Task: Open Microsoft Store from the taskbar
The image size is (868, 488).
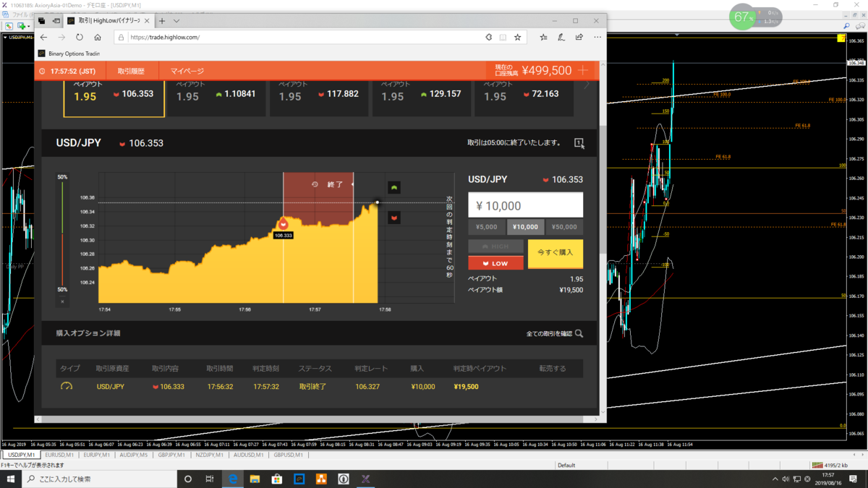Action: [x=277, y=479]
